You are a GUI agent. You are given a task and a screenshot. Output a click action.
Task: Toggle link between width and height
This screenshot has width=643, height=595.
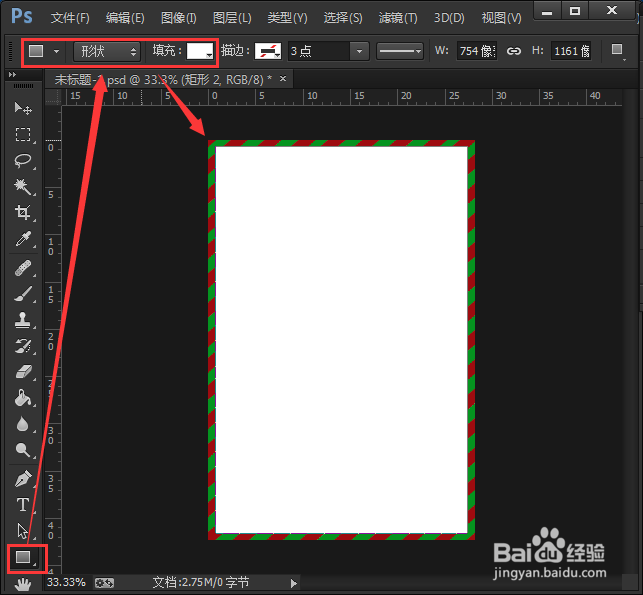(x=514, y=51)
